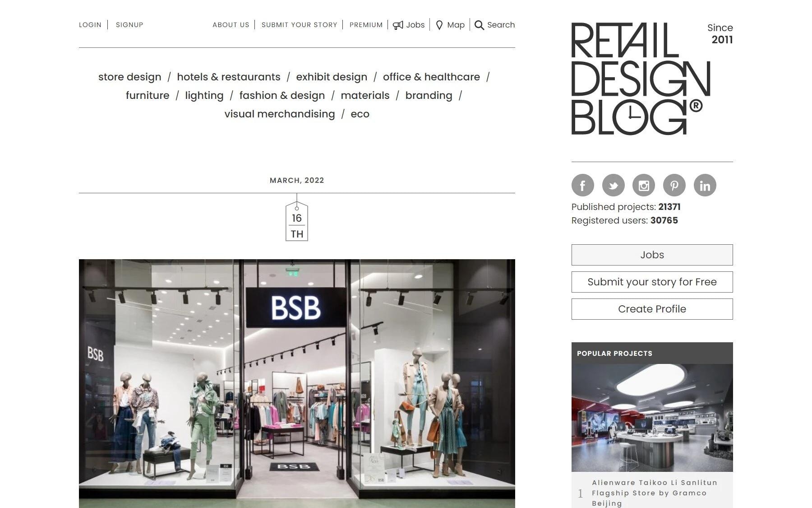Click the sidebar Jobs button
812x508 pixels.
(652, 255)
